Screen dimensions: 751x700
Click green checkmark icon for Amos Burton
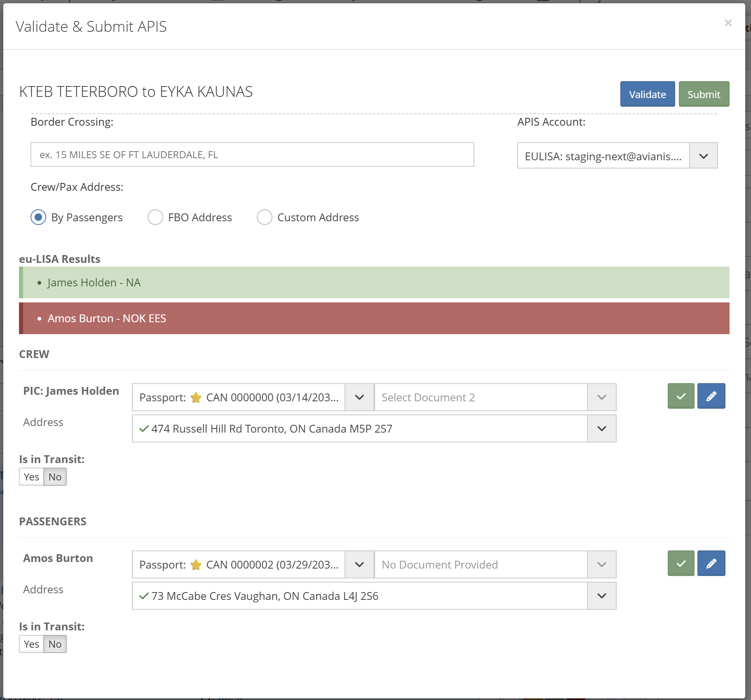click(x=681, y=563)
